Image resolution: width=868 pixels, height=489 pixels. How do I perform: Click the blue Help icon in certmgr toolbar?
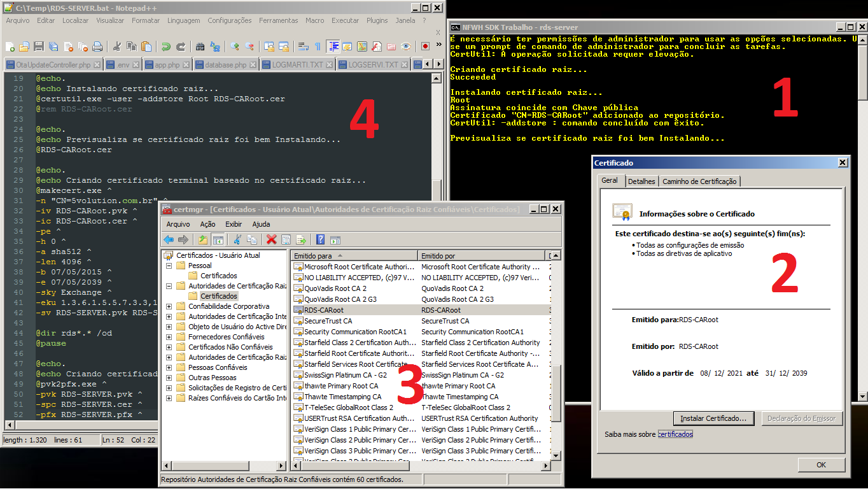click(x=321, y=239)
